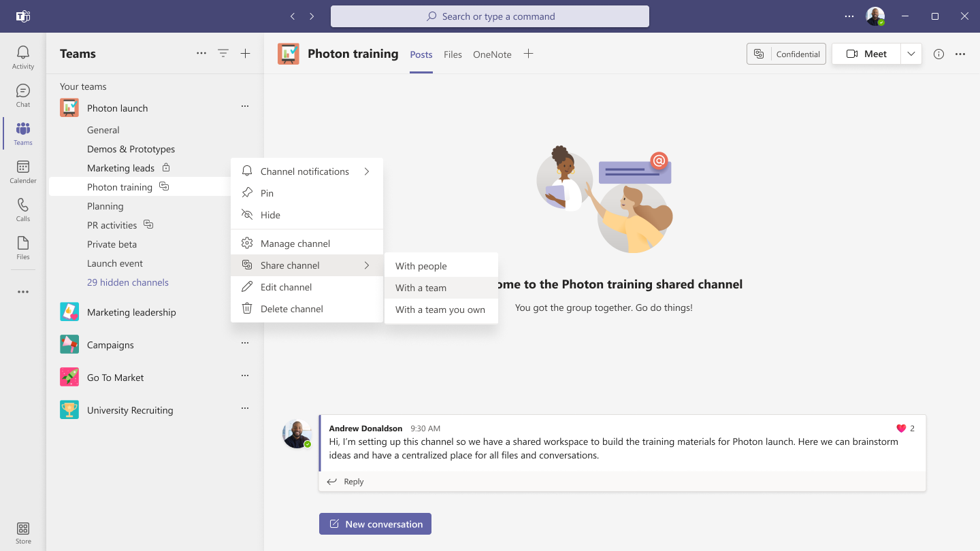Select the Campaigns team
Image resolution: width=980 pixels, height=551 pixels.
pos(110,345)
